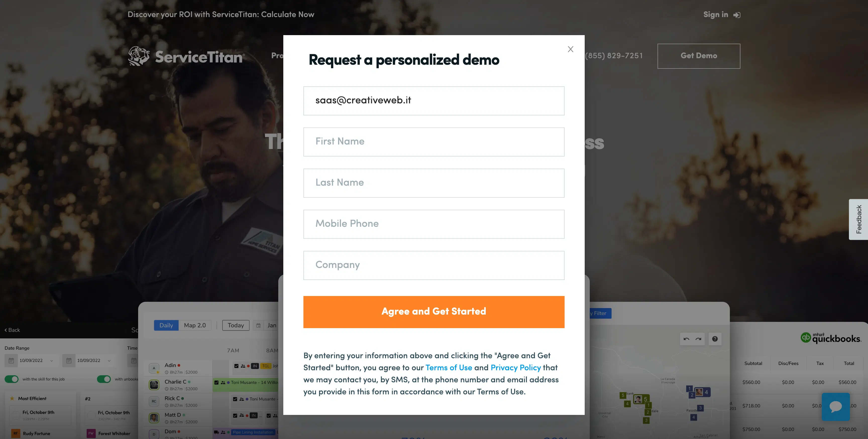
Task: Open the blue chat bubble widget
Action: [x=835, y=406]
